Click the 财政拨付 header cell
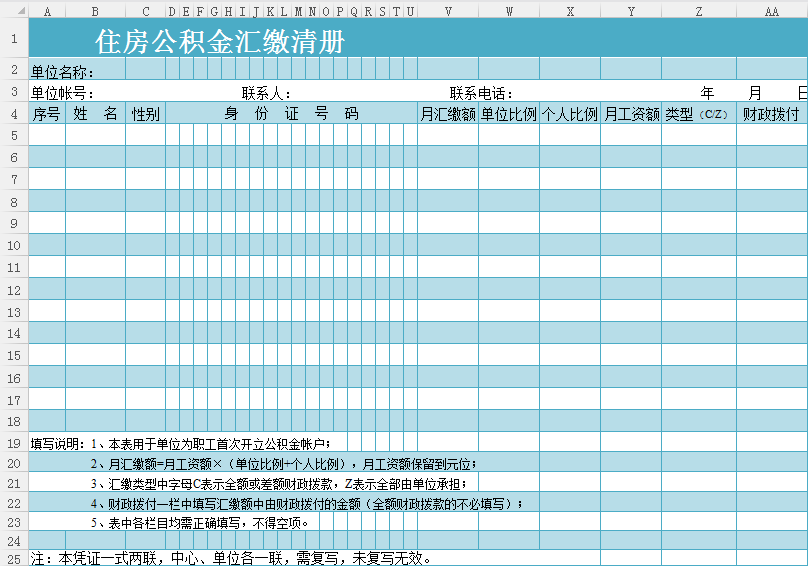This screenshot has height=566, width=808. pos(771,114)
